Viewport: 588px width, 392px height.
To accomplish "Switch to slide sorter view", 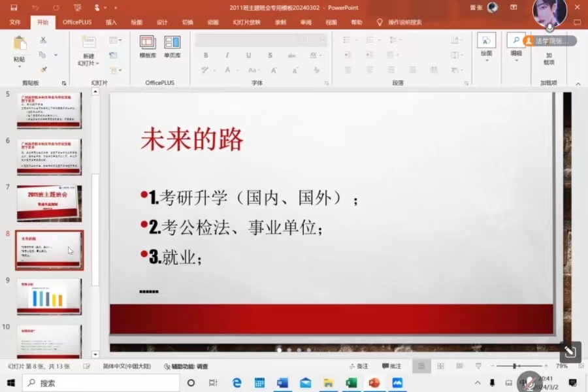I will click(x=440, y=367).
